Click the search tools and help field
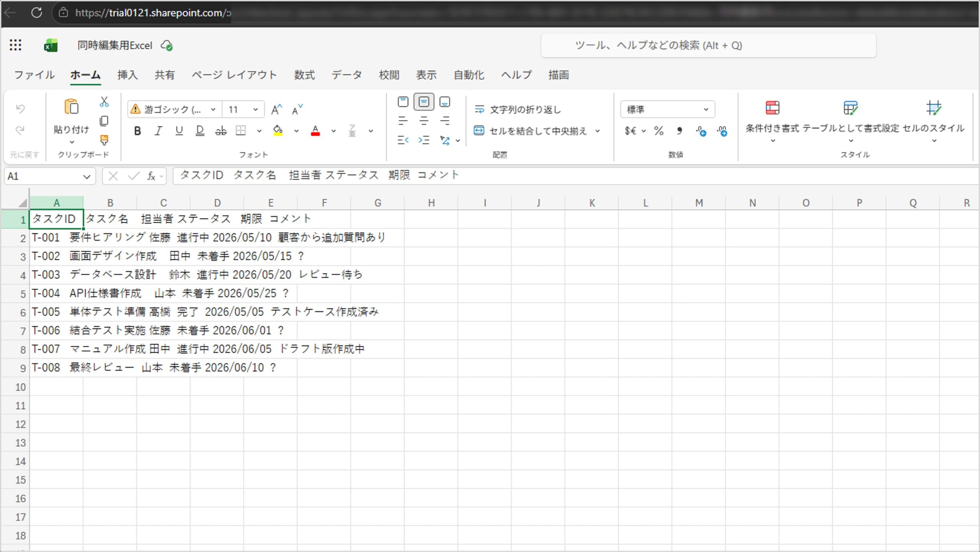980x552 pixels. (708, 46)
